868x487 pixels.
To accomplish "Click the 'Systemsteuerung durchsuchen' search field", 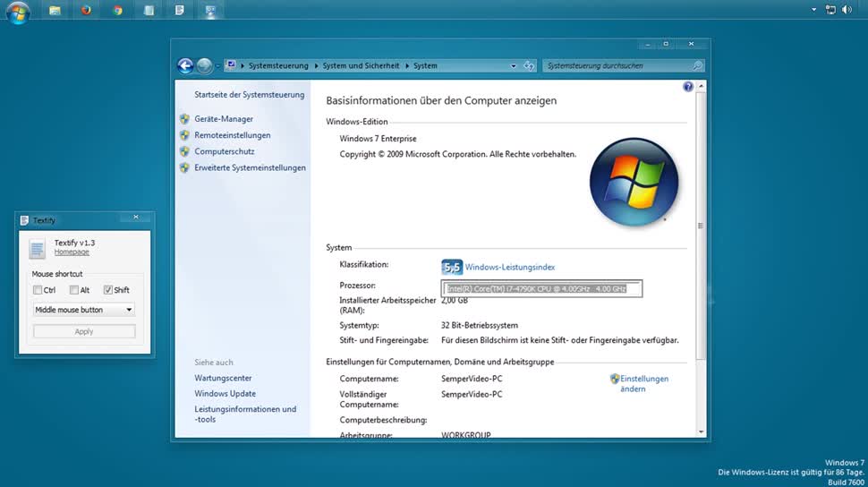I will [x=617, y=65].
